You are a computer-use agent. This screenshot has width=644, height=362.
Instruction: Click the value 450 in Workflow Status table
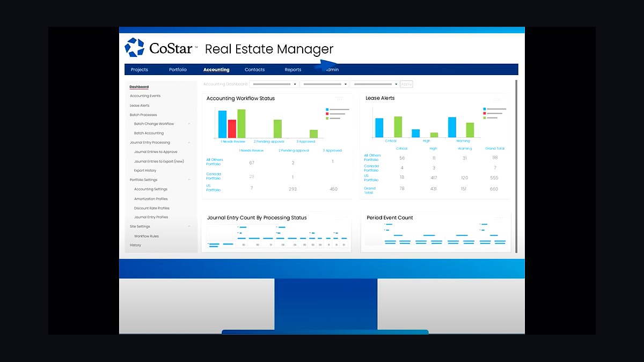coord(333,189)
